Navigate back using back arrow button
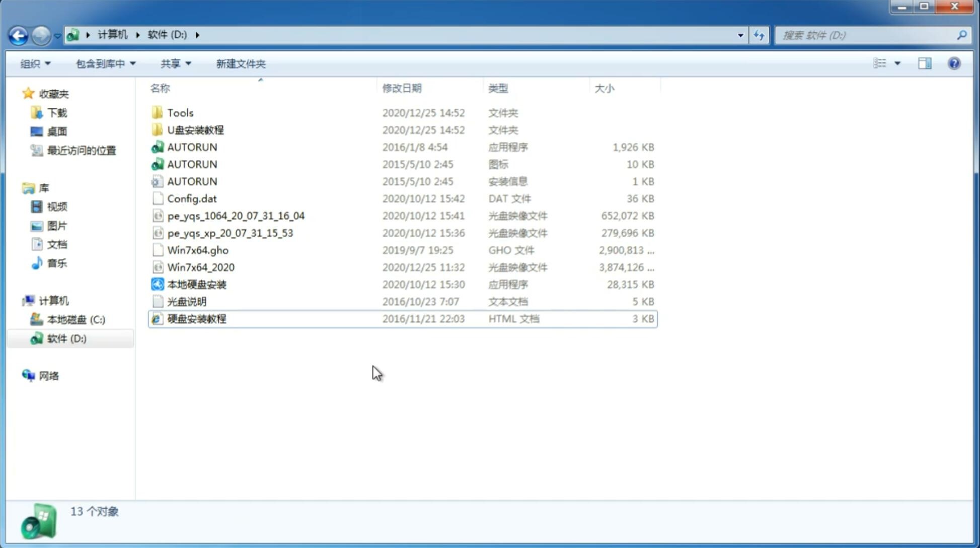 point(18,34)
